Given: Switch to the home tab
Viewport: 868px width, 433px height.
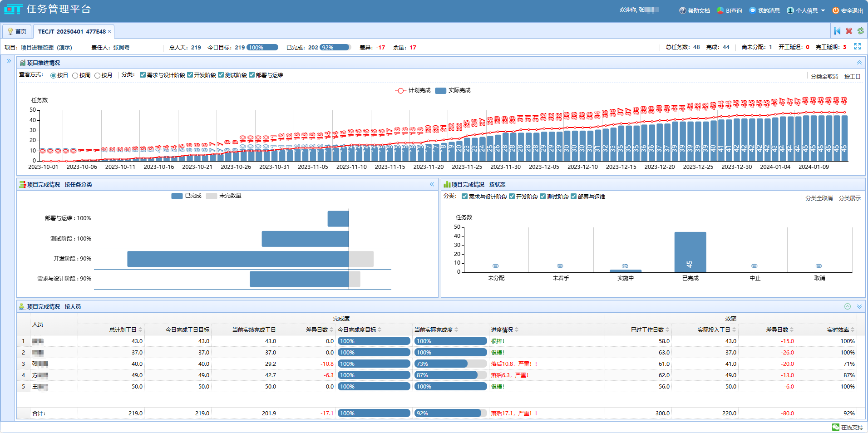Looking at the screenshot, I should tap(17, 31).
